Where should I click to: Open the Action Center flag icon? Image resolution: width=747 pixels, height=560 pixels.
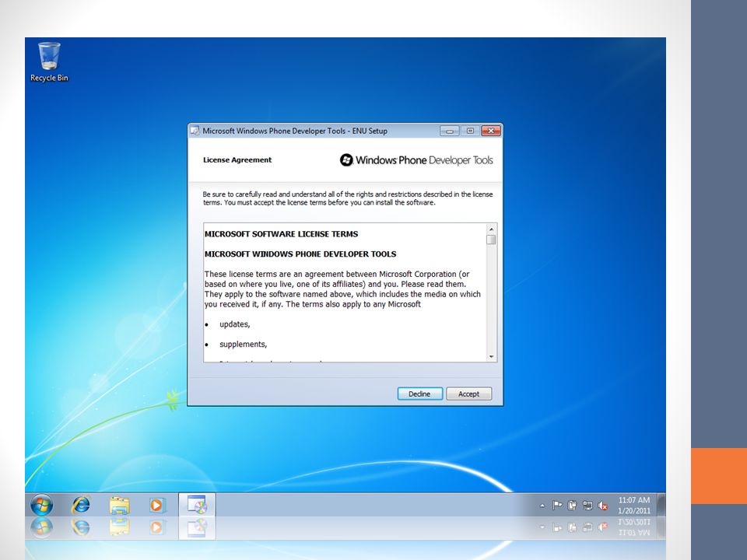(557, 506)
